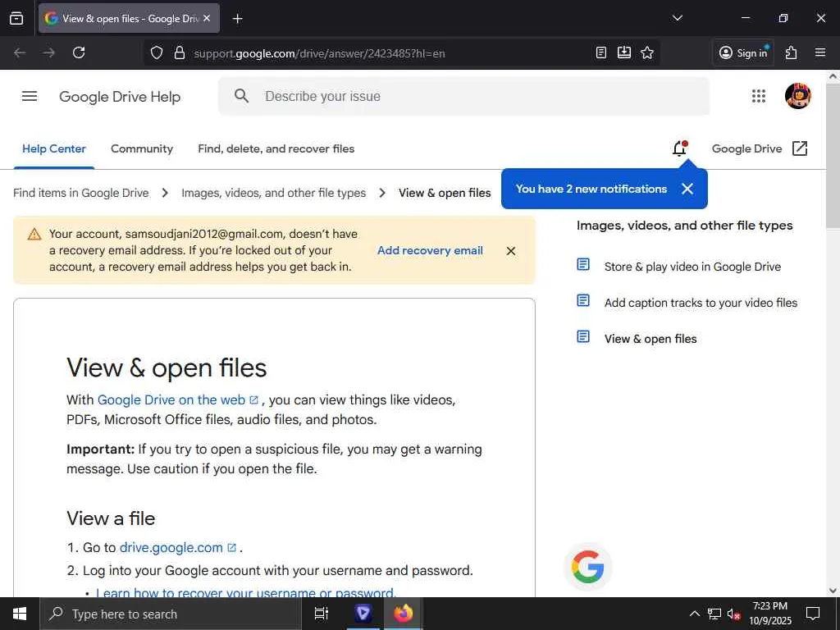Open the Firefox View tab overview icon

(x=16, y=18)
